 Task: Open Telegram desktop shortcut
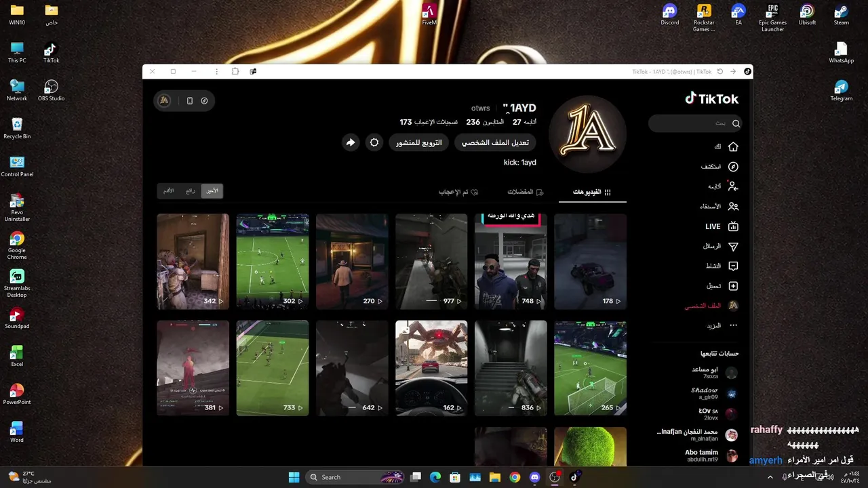842,91
